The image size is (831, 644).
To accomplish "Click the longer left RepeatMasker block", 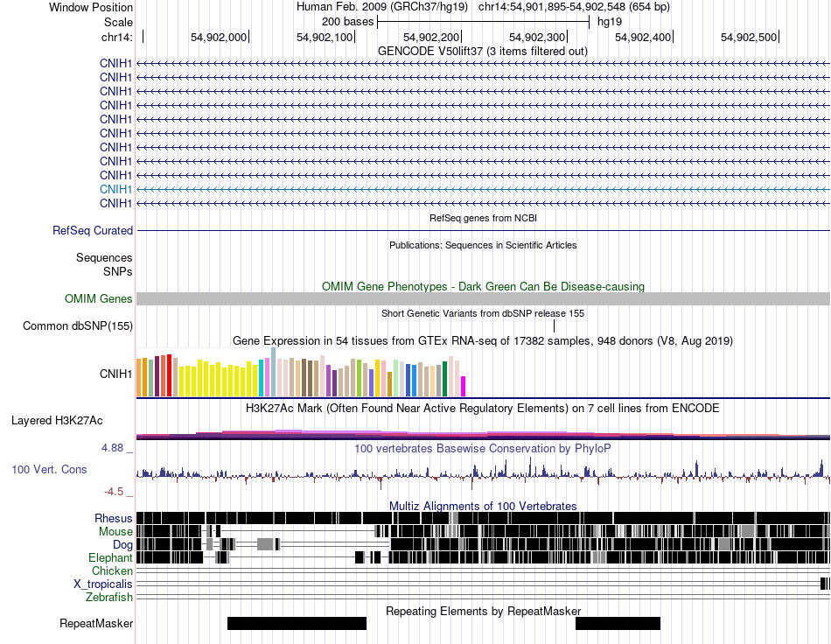I will [297, 623].
